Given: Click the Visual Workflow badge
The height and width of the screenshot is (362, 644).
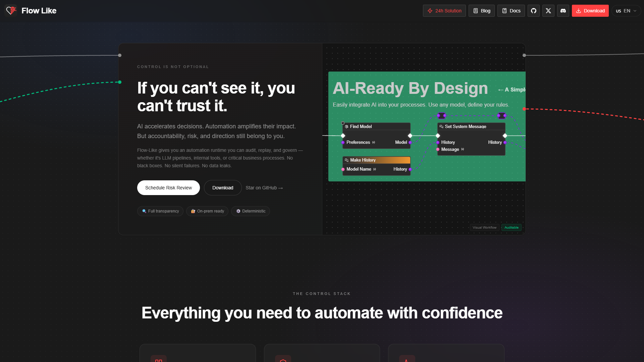Looking at the screenshot, I should click(484, 228).
